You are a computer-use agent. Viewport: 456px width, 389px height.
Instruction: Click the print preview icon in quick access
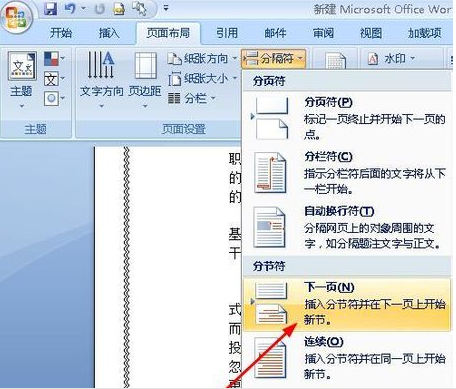[x=119, y=9]
